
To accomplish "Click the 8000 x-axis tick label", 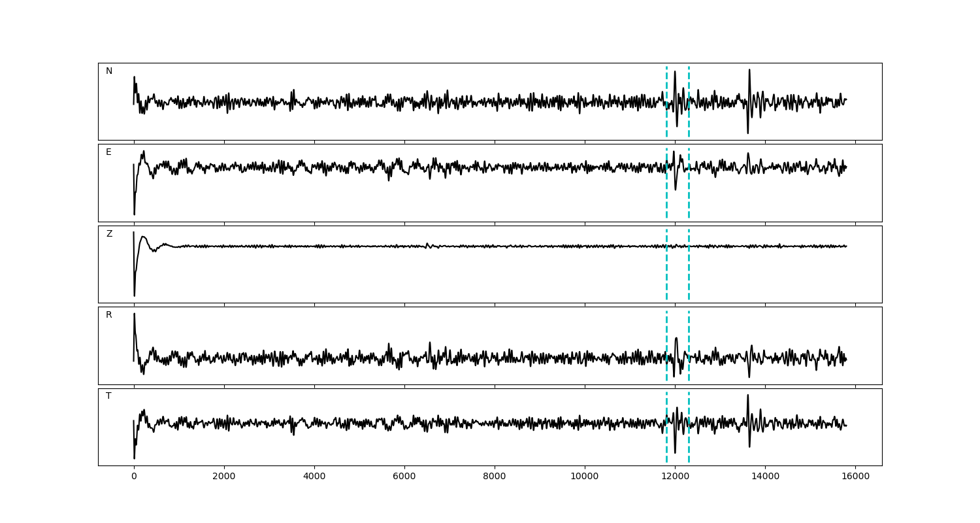I will tap(495, 477).
